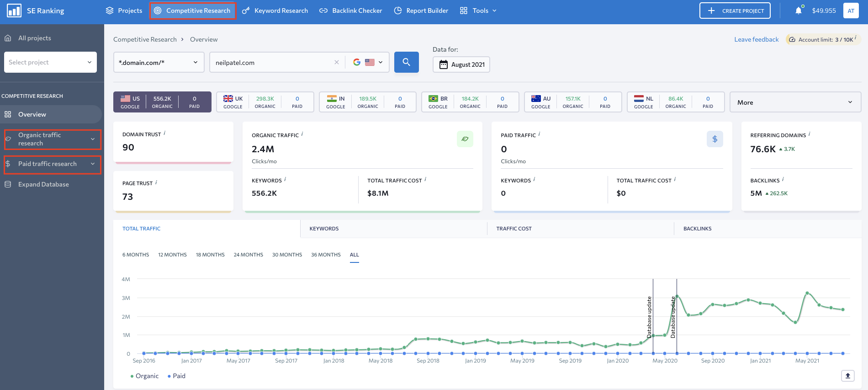Click the paid traffic dollar icon
The width and height of the screenshot is (868, 390).
point(715,139)
